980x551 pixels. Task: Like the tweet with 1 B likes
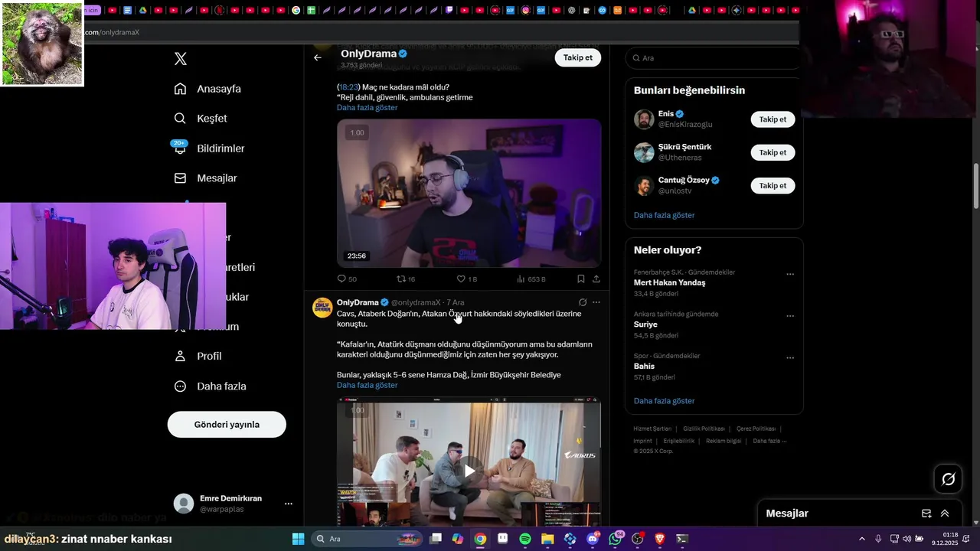pyautogui.click(x=466, y=279)
